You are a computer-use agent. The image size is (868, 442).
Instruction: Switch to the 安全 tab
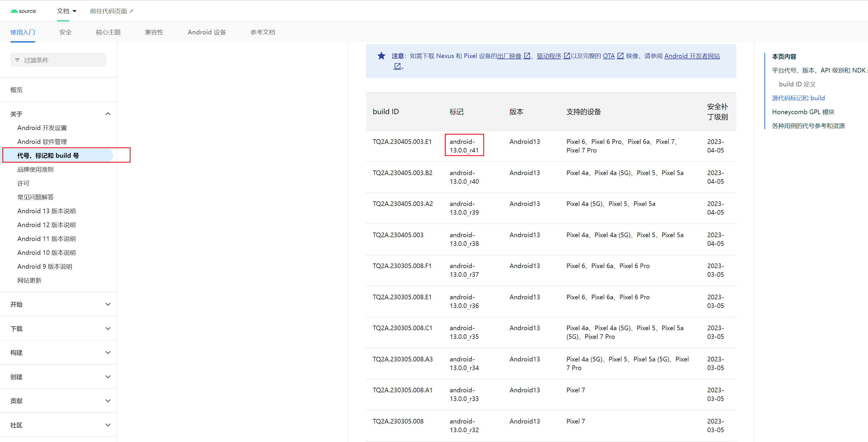pos(65,32)
